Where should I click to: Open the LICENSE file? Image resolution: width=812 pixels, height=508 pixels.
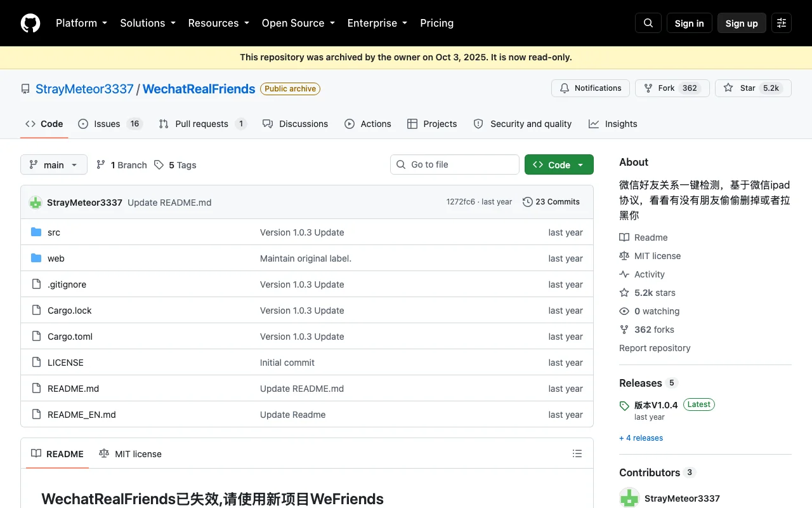tap(65, 363)
